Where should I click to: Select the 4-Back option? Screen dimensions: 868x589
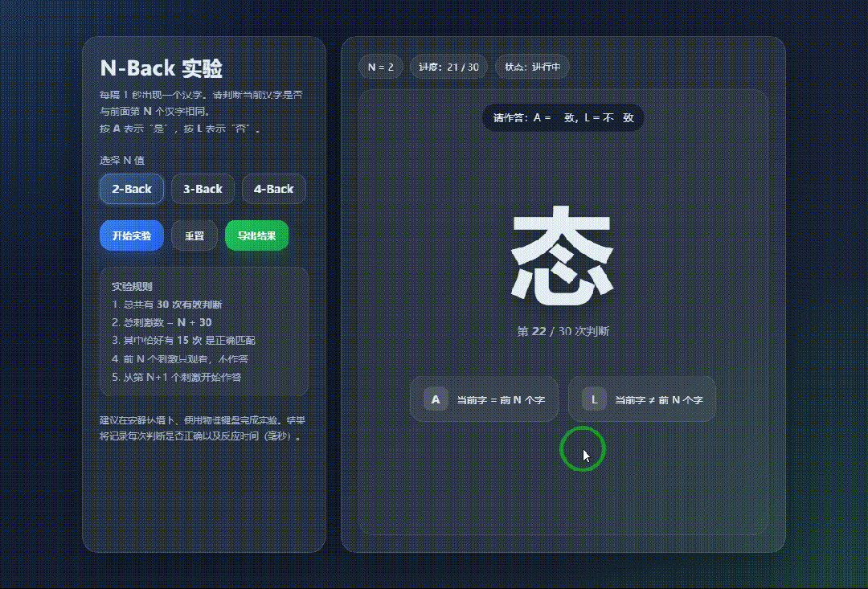[x=274, y=189]
